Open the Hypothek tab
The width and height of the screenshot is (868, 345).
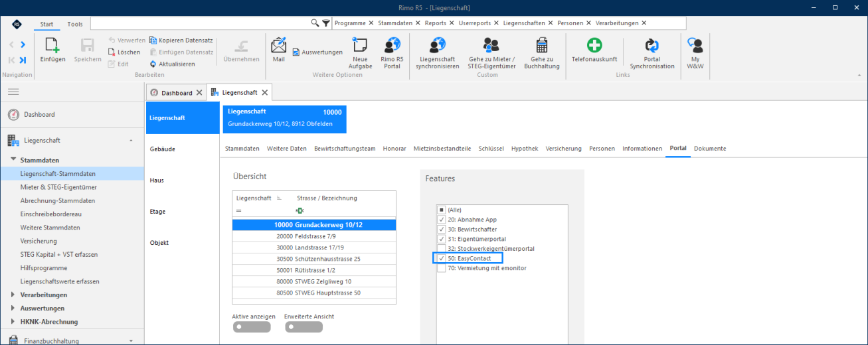tap(525, 149)
